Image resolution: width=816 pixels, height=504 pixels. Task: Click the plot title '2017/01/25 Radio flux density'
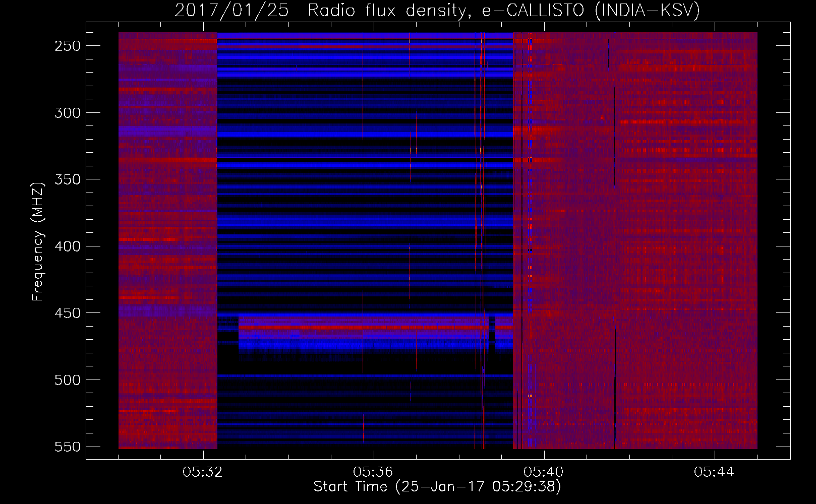point(437,10)
